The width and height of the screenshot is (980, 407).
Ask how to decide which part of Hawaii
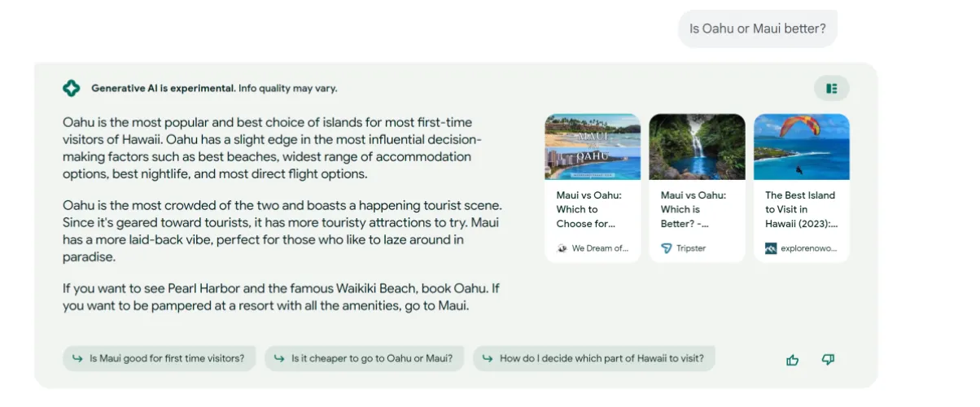602,358
